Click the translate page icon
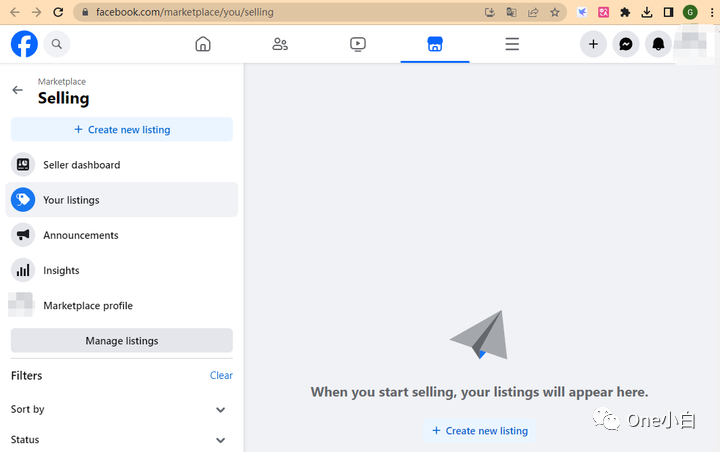 [511, 12]
